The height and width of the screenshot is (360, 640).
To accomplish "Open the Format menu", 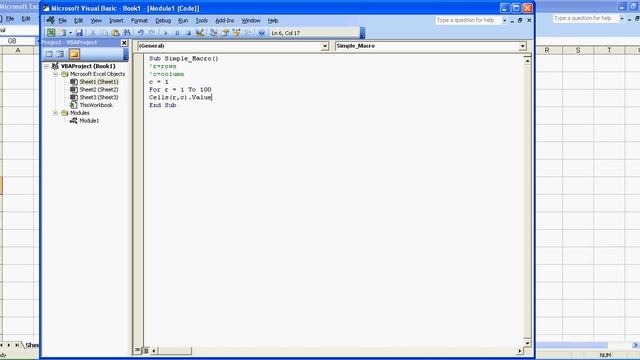I will tap(139, 20).
